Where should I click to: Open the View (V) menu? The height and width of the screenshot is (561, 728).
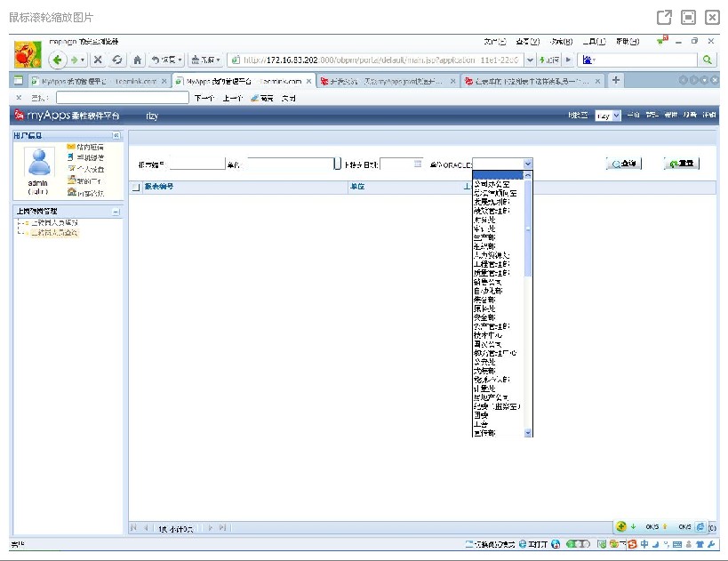(527, 41)
